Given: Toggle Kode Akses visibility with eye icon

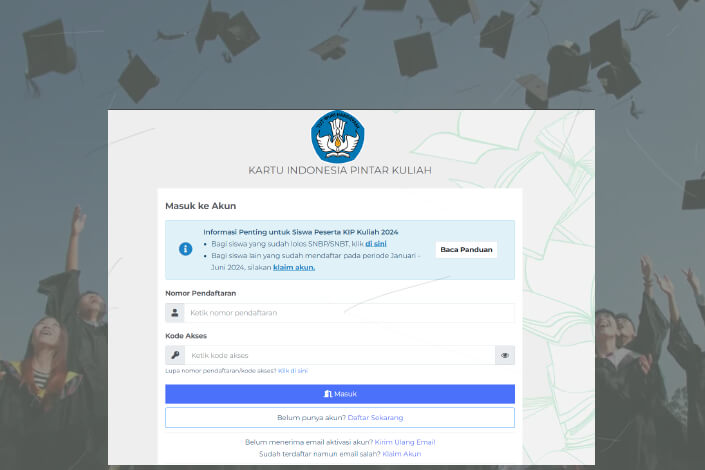Looking at the screenshot, I should pos(505,355).
